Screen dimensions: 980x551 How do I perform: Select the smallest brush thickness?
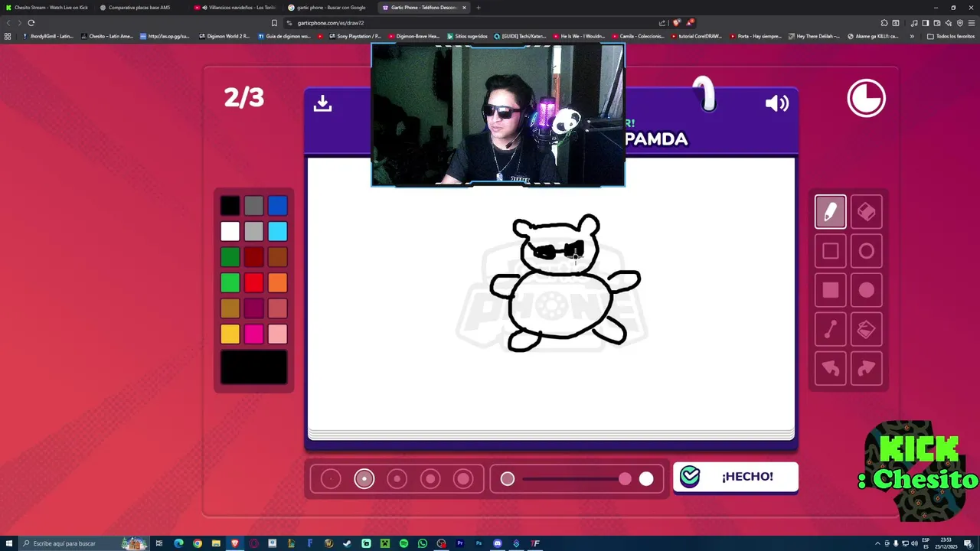pyautogui.click(x=331, y=479)
